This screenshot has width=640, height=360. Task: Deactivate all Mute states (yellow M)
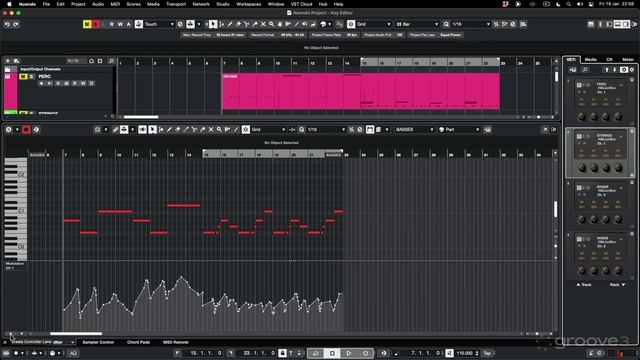point(87,24)
